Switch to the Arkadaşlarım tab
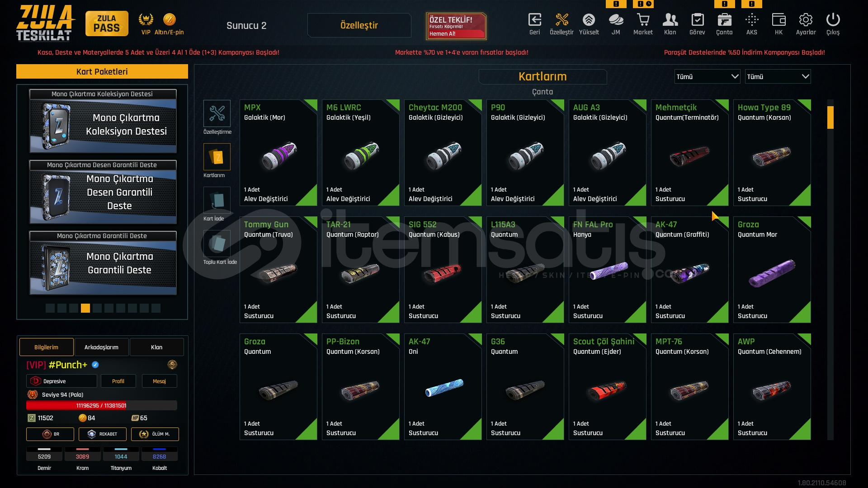 (x=101, y=347)
